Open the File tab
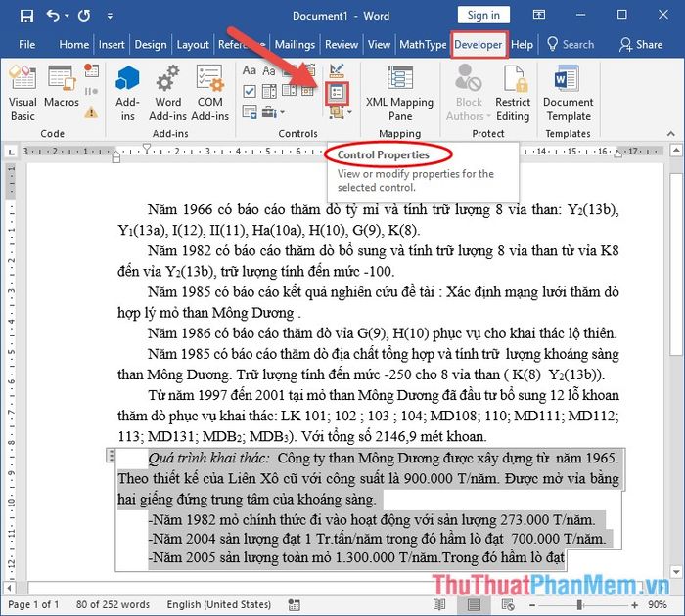The image size is (685, 616). 27,45
